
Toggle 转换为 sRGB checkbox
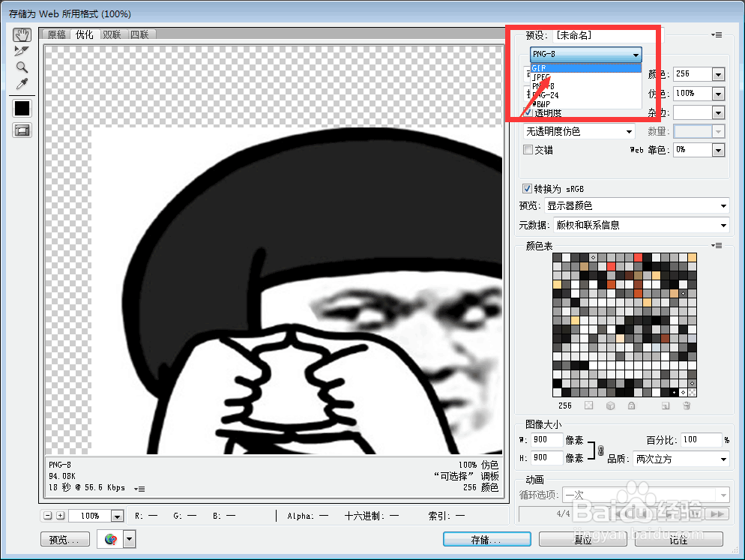click(527, 189)
